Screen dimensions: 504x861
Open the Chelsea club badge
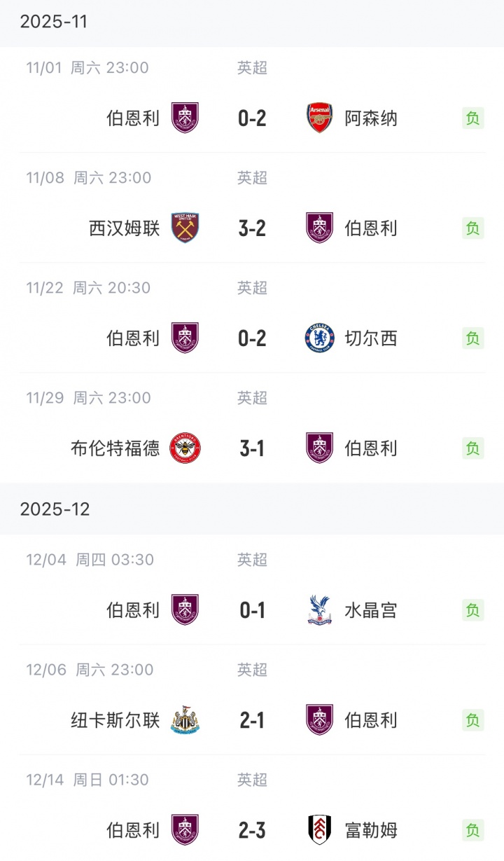coord(320,338)
